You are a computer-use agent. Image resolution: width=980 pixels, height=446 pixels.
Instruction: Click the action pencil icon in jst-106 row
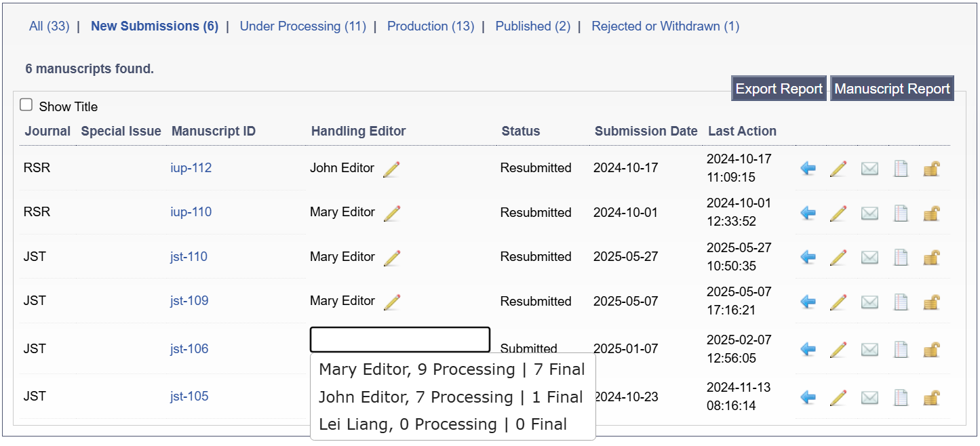(838, 350)
